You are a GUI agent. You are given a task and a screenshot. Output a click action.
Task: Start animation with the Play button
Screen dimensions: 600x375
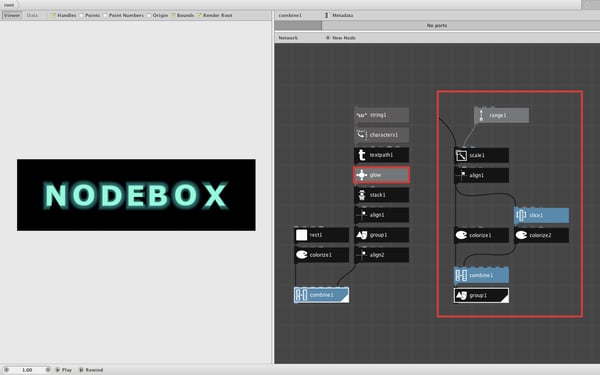click(x=64, y=370)
